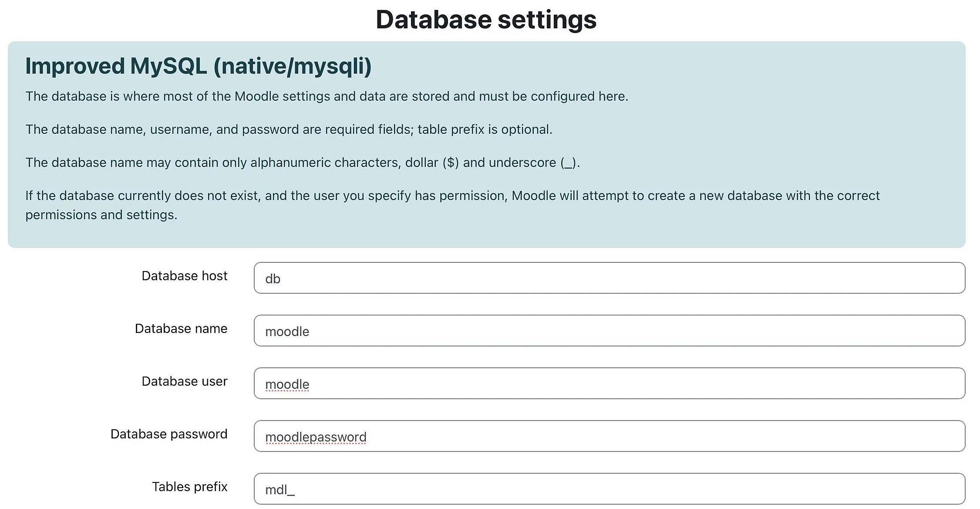Edit the Tables prefix field
Viewport: 980px width, 509px height.
point(610,489)
